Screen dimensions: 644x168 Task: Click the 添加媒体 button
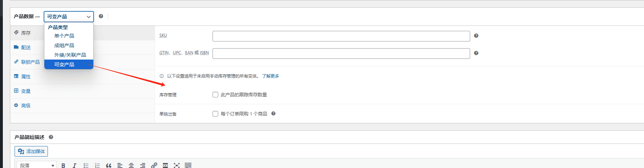31,151
